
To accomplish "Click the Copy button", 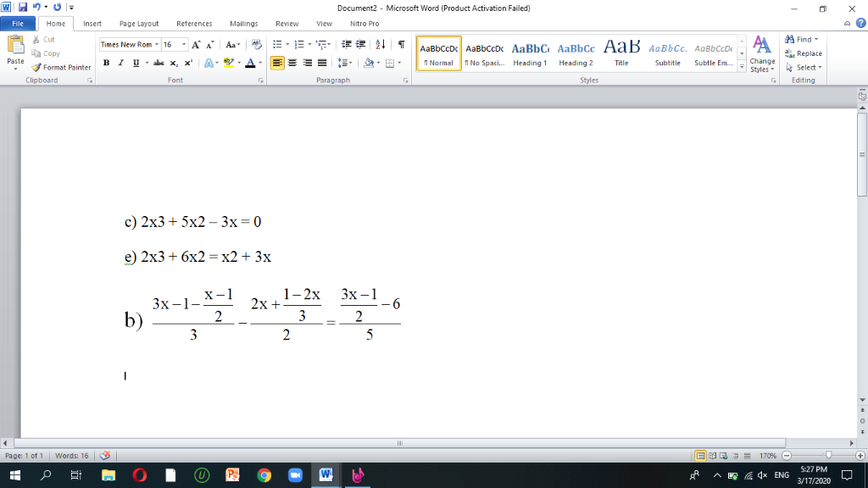I will coord(46,53).
